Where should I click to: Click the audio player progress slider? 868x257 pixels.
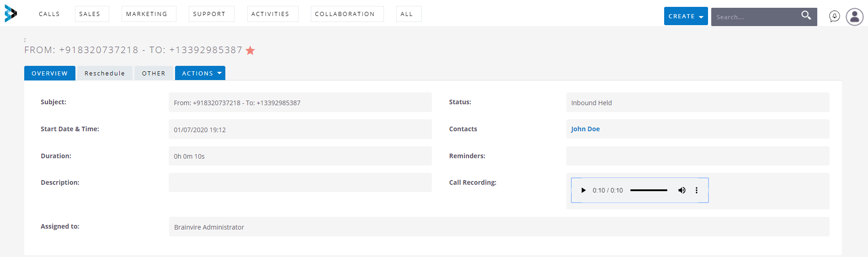pyautogui.click(x=649, y=190)
